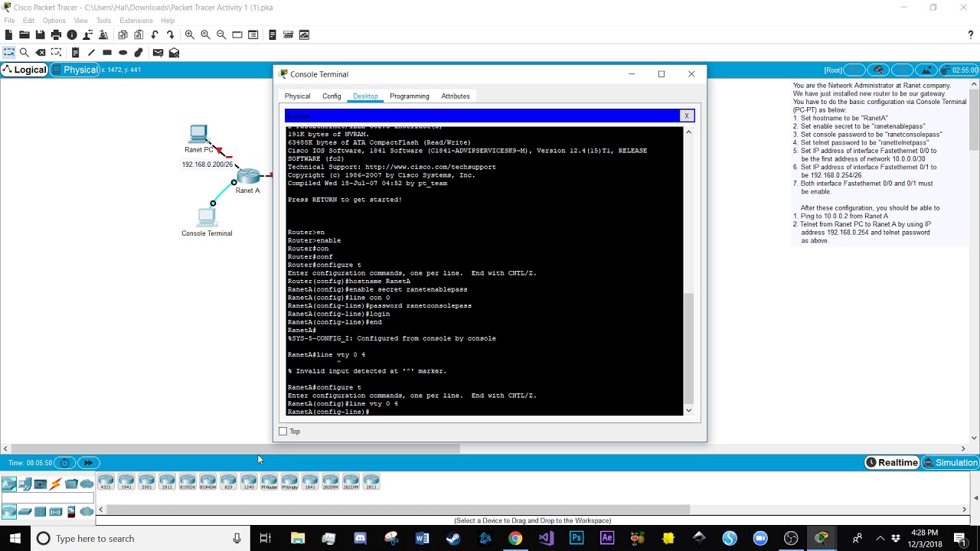
Task: Tick the Top checkbox in Console Terminal
Action: pos(283,432)
